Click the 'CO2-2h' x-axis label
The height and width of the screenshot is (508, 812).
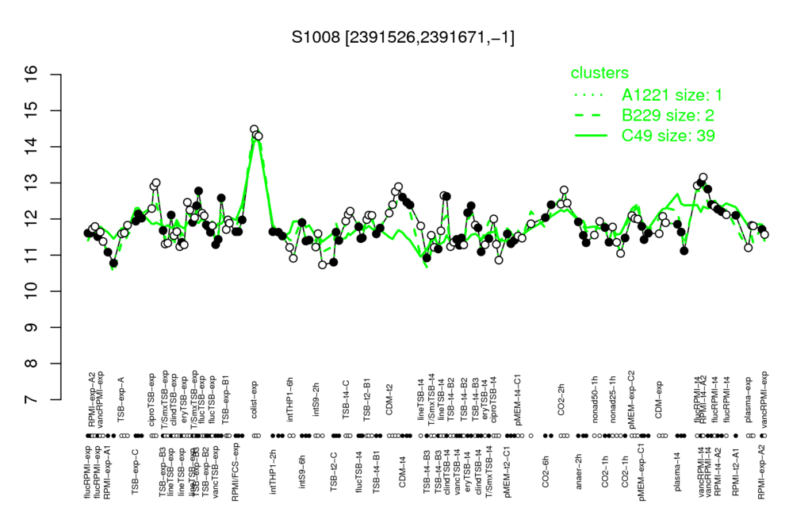pos(561,402)
